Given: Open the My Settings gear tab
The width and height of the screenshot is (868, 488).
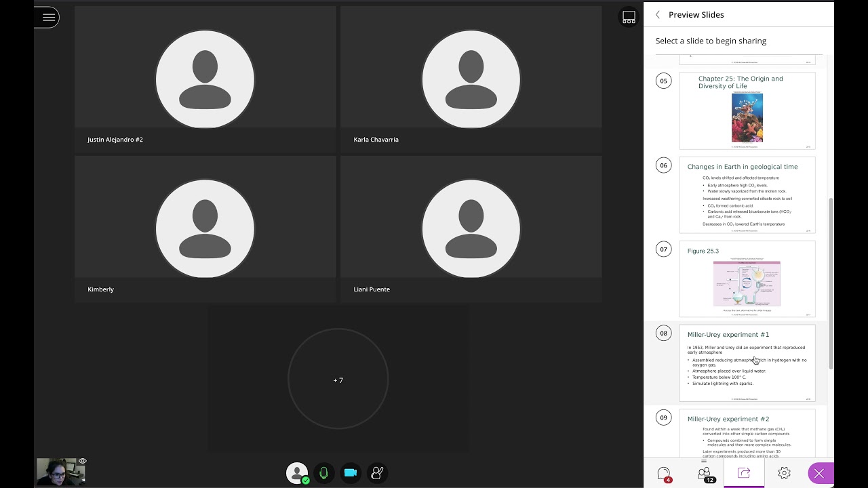Looking at the screenshot, I should pyautogui.click(x=784, y=473).
